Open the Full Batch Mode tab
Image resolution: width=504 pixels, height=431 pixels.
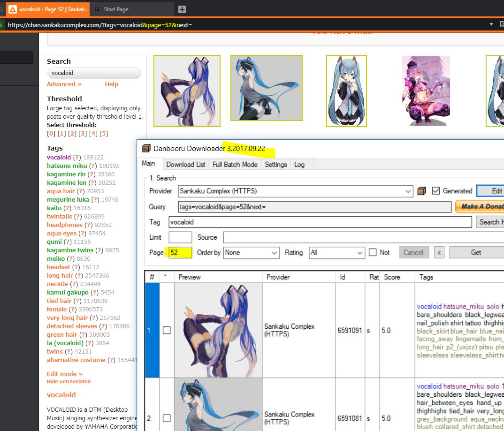pyautogui.click(x=235, y=165)
